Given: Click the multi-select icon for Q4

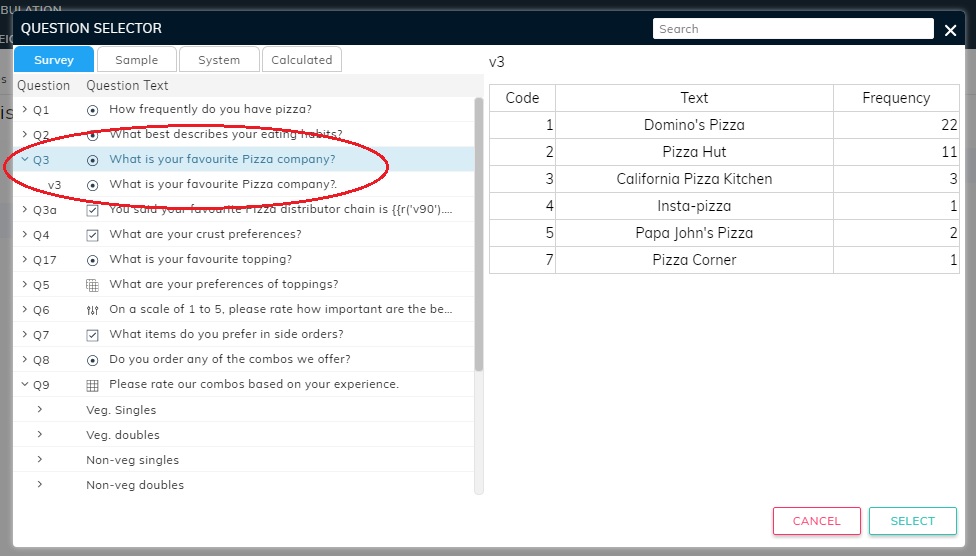Looking at the screenshot, I should (x=92, y=235).
